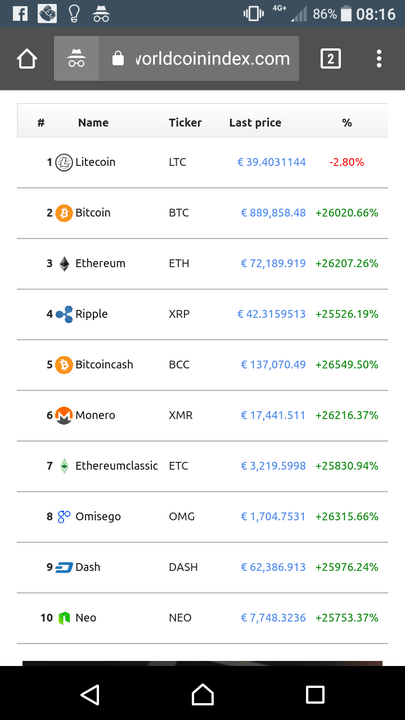This screenshot has width=405, height=720.
Task: Click the Dash coin logo
Action: pyautogui.click(x=64, y=568)
